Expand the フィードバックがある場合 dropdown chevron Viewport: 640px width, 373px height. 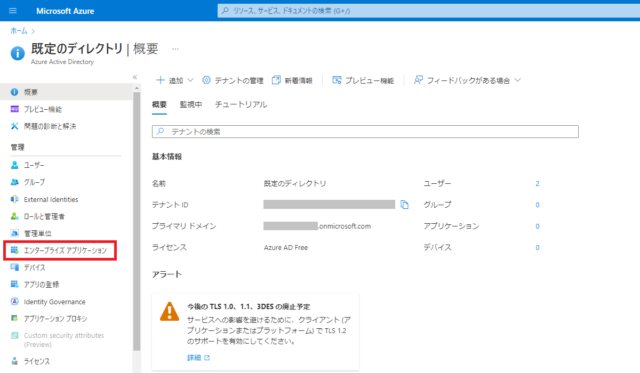click(x=518, y=80)
